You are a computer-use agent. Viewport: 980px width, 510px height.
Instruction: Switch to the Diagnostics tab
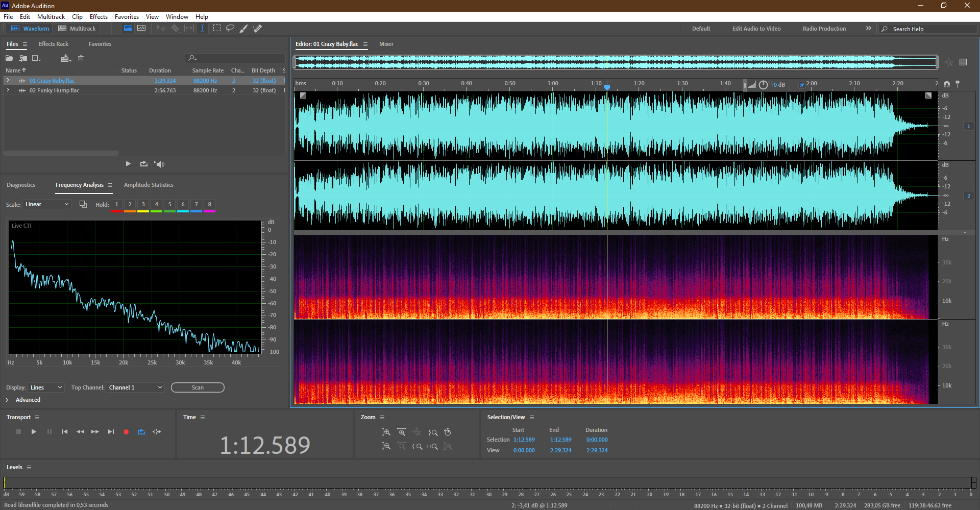pyautogui.click(x=21, y=185)
